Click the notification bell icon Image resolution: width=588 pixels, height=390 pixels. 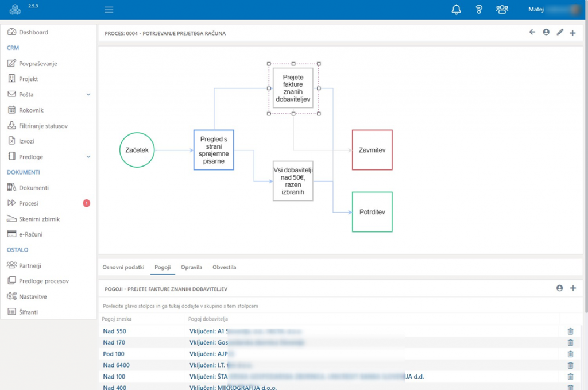pyautogui.click(x=457, y=9)
